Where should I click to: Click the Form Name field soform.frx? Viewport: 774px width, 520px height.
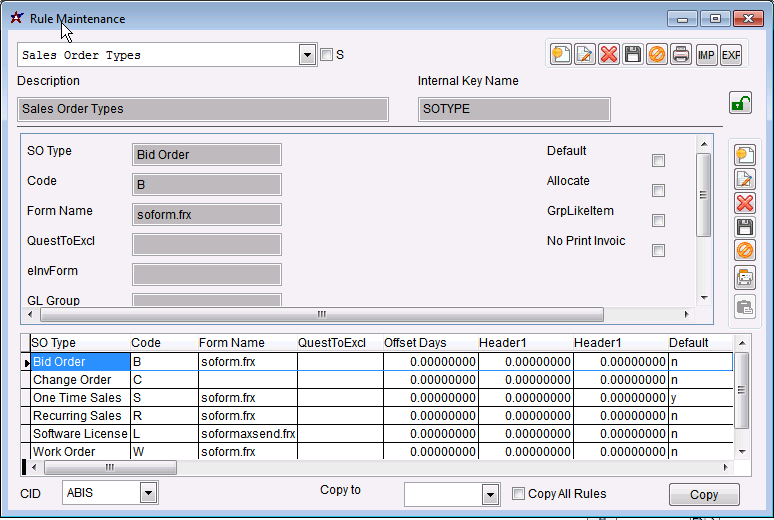click(207, 215)
